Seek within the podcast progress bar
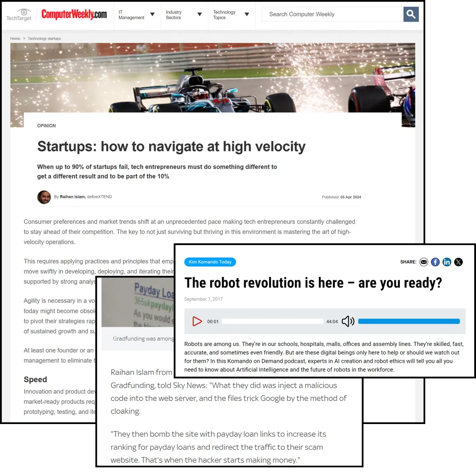 click(x=273, y=321)
